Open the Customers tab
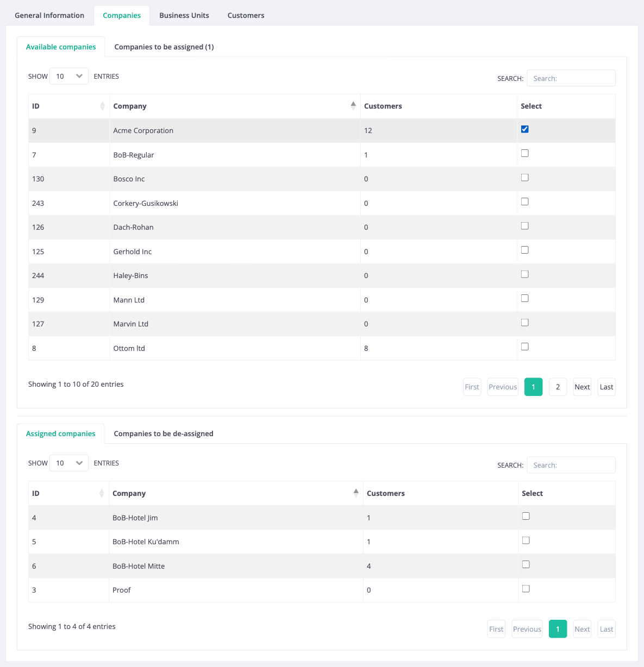The height and width of the screenshot is (667, 644). coord(246,15)
